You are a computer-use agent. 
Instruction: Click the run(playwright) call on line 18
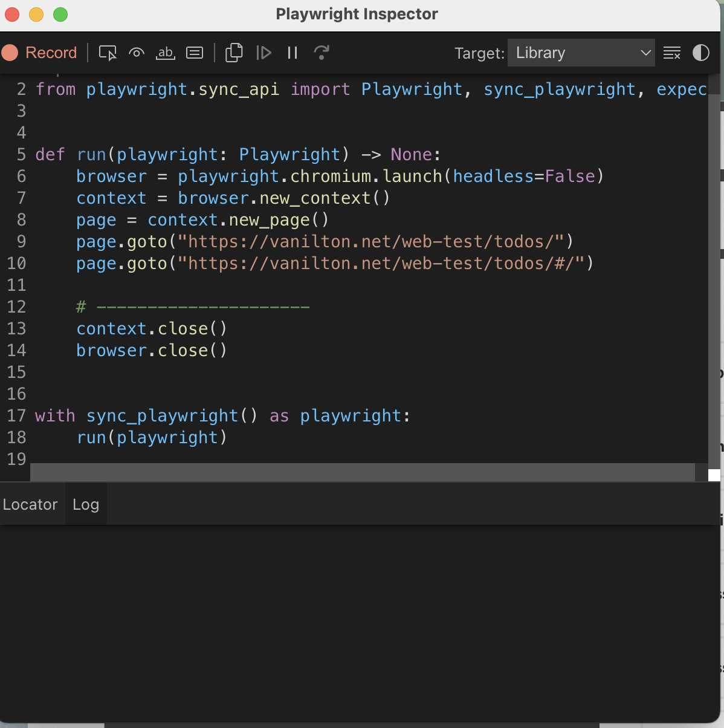(152, 437)
